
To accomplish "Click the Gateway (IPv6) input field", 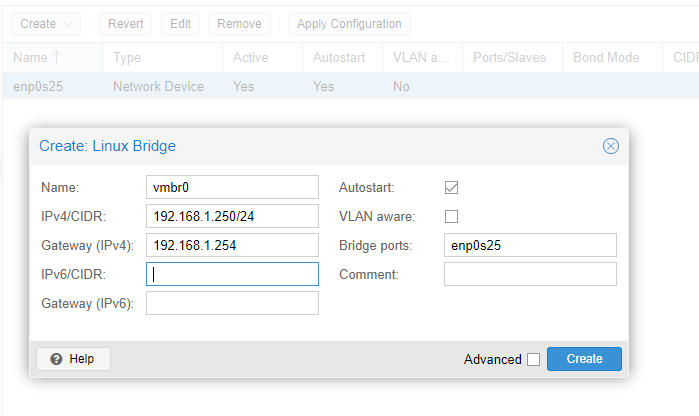I will [232, 303].
